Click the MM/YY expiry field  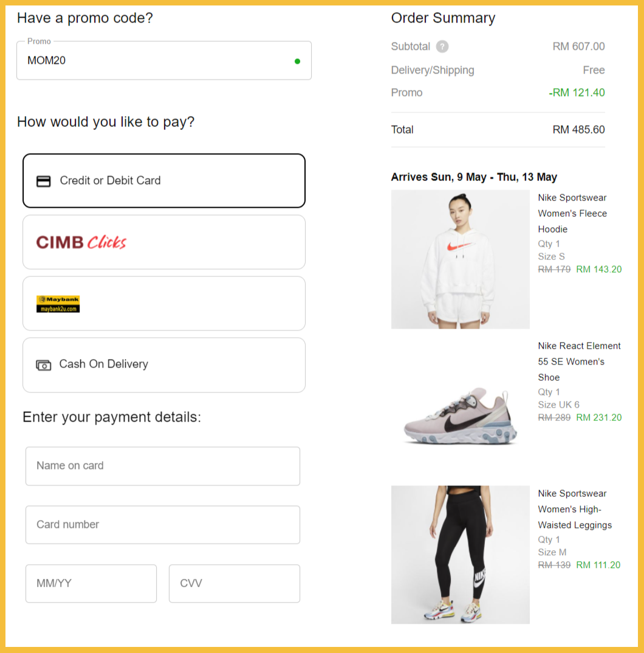click(91, 584)
